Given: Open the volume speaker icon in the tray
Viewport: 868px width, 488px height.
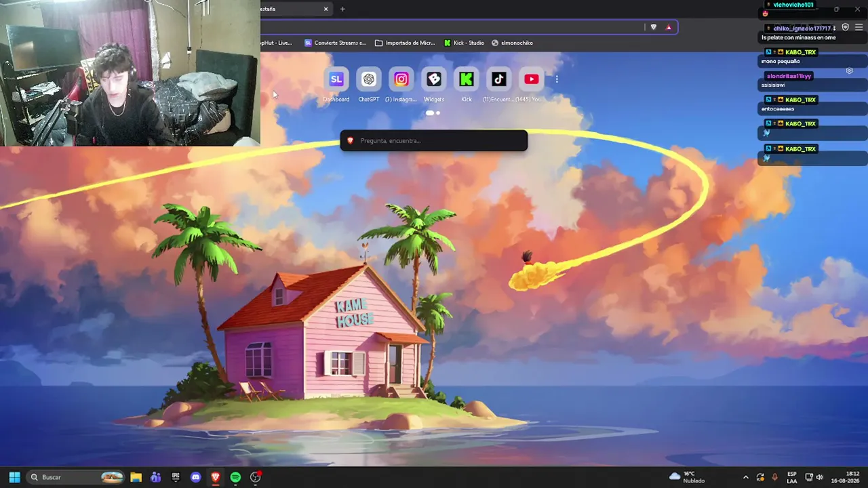Looking at the screenshot, I should 819,477.
